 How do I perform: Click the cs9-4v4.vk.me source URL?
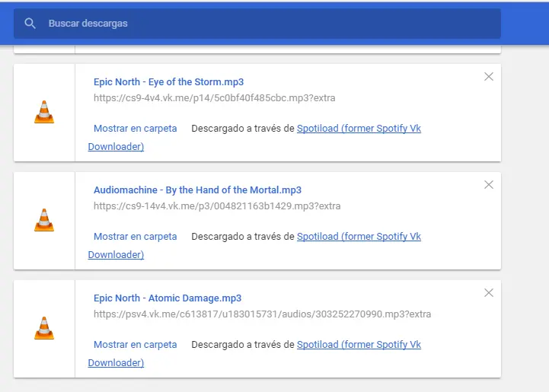[214, 98]
